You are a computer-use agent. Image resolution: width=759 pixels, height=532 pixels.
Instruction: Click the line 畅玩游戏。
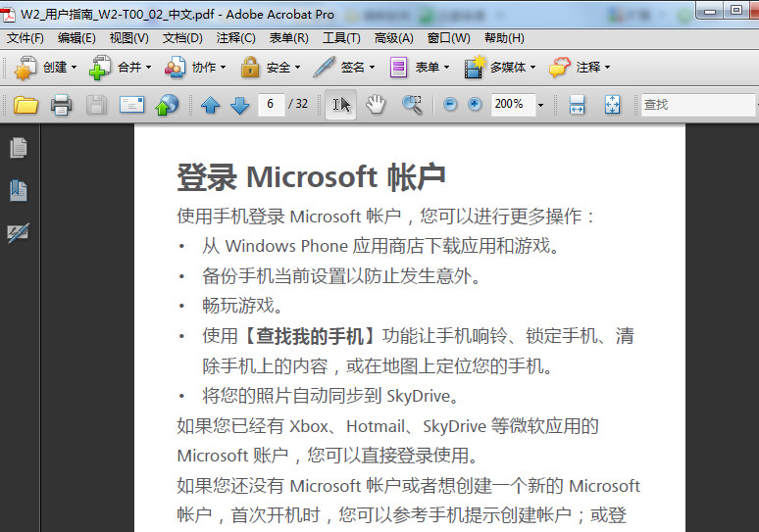click(x=242, y=306)
